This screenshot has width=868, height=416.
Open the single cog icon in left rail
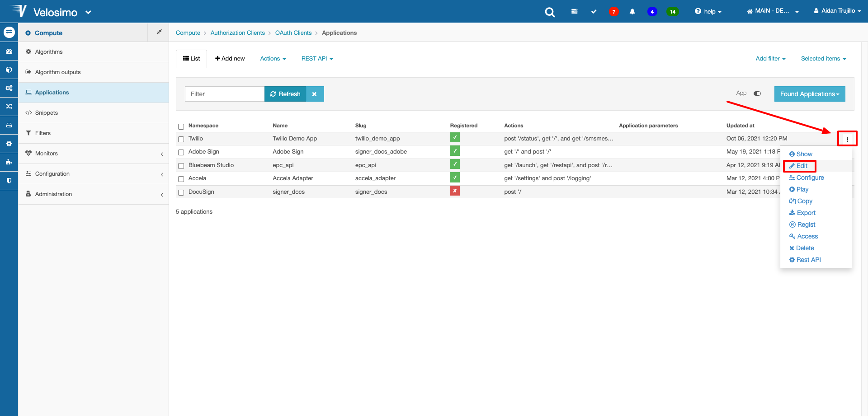pyautogui.click(x=9, y=144)
